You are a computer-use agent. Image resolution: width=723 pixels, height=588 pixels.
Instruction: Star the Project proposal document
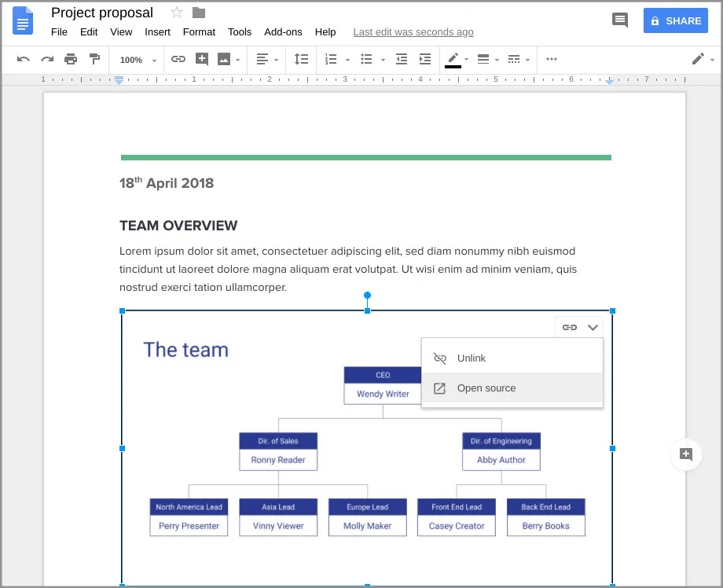tap(176, 13)
